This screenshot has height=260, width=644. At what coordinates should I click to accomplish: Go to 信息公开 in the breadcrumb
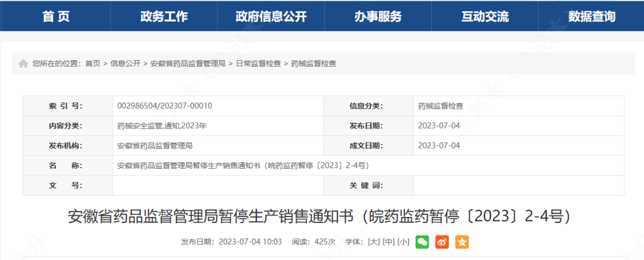(125, 64)
